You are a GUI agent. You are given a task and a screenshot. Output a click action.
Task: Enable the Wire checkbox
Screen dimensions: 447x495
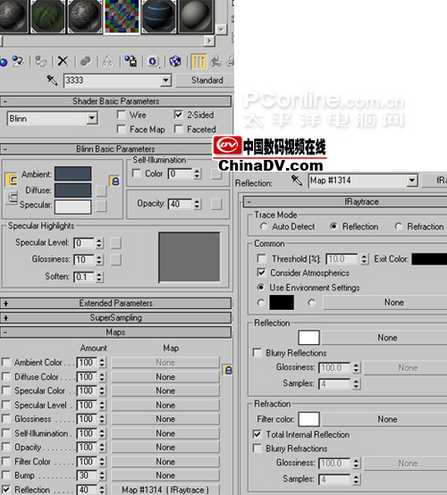click(x=121, y=115)
